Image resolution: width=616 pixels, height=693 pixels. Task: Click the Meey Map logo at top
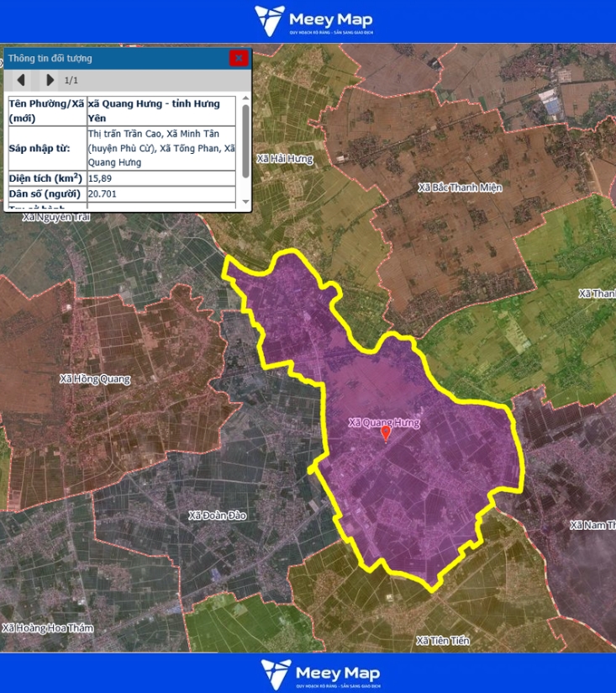tap(313, 21)
